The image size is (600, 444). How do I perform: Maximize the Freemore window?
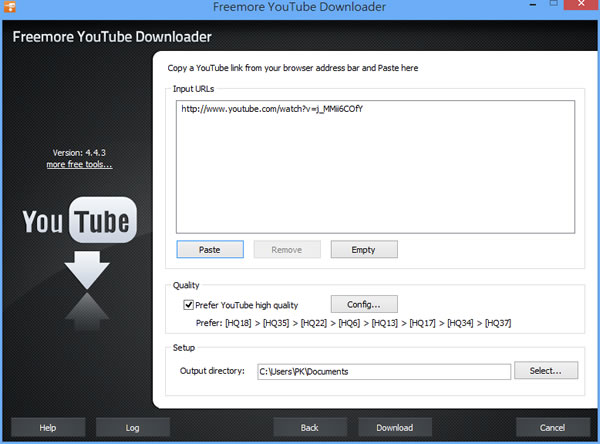pyautogui.click(x=553, y=3)
